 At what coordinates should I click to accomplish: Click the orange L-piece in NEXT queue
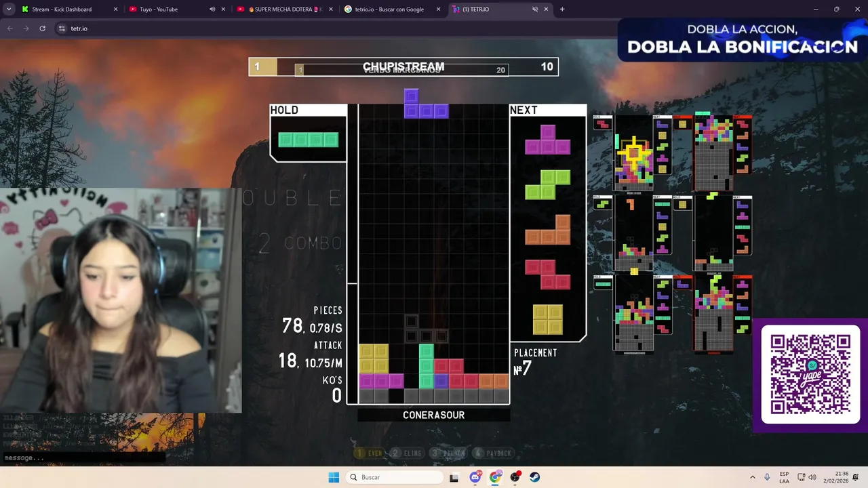point(547,229)
